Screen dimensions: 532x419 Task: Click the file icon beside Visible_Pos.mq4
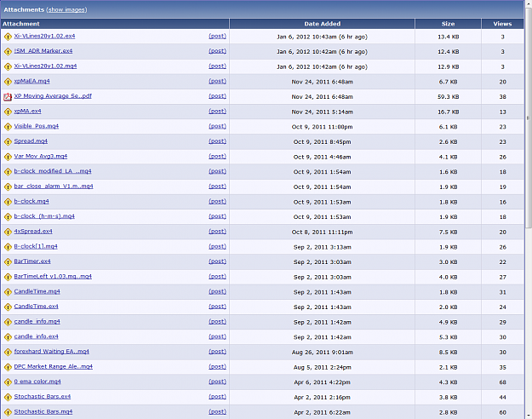click(8, 127)
